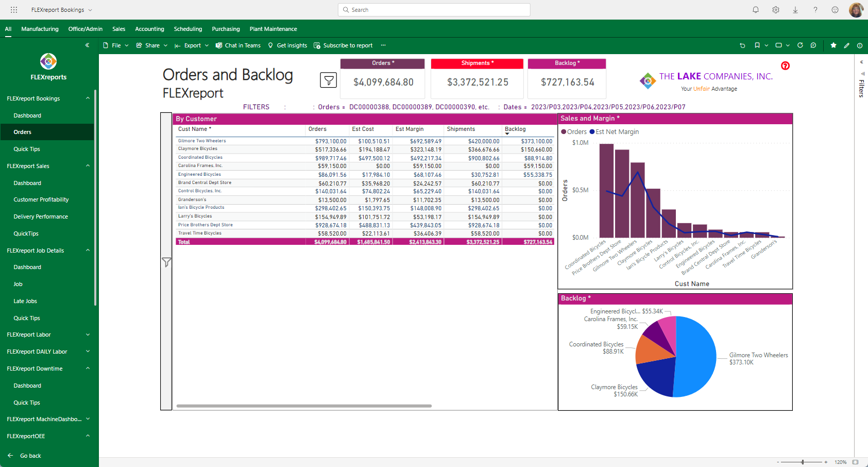Collapse the FLEXreport Bookings section
This screenshot has width=868, height=467.
[x=88, y=98]
